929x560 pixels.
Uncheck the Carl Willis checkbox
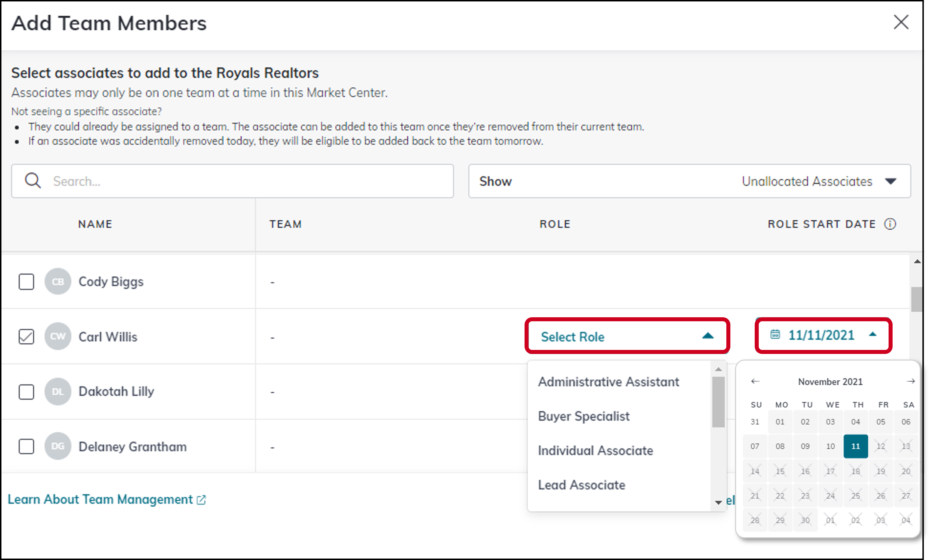tap(26, 336)
